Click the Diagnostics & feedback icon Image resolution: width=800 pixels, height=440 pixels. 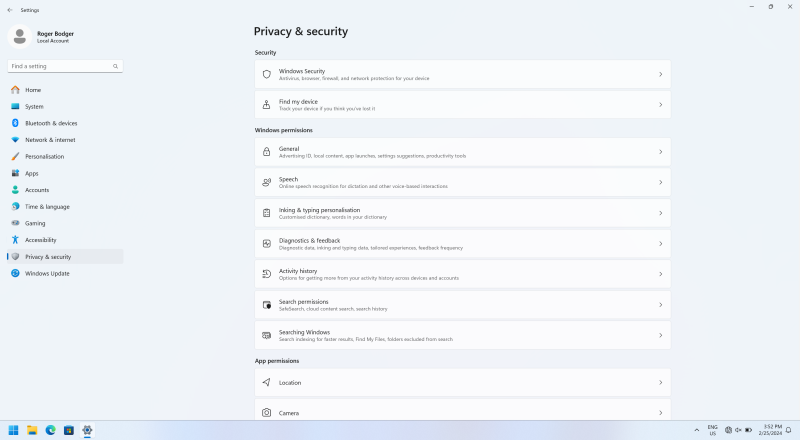(x=266, y=243)
